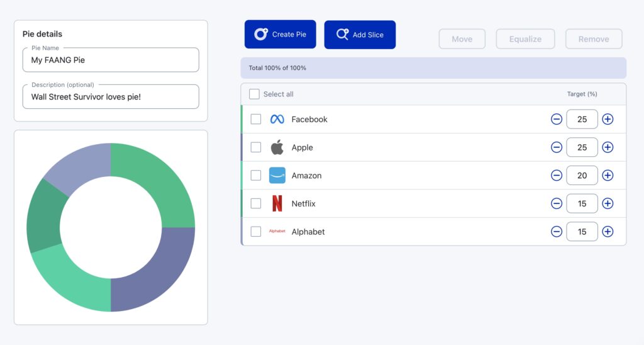The image size is (644, 345).
Task: Click the small Alphabet logo icon
Action: pos(277,231)
